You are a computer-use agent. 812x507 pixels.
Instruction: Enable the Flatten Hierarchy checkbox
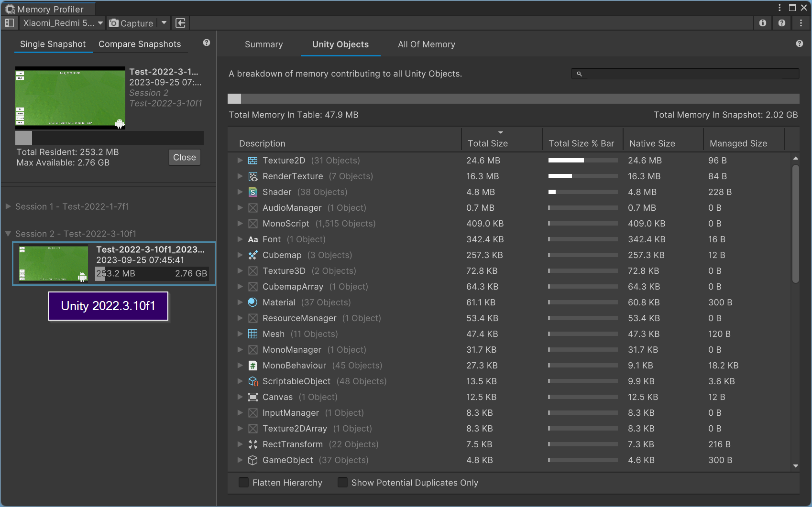click(x=243, y=483)
